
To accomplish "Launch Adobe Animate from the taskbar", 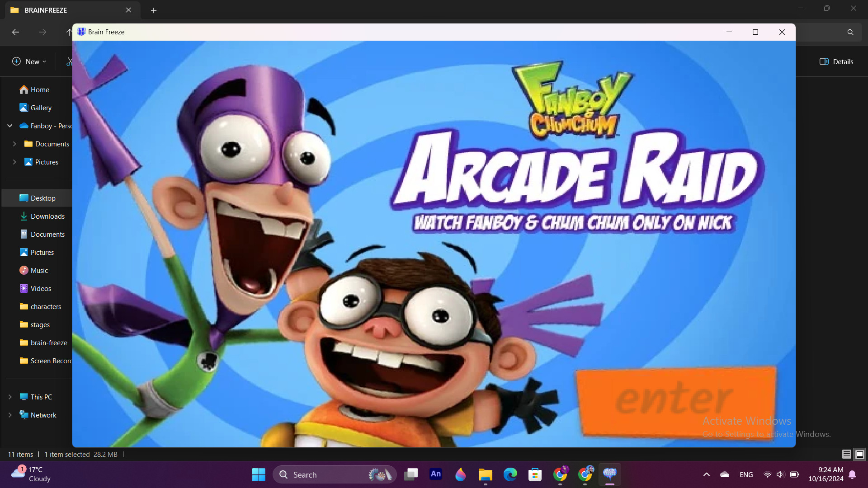I will point(436,474).
